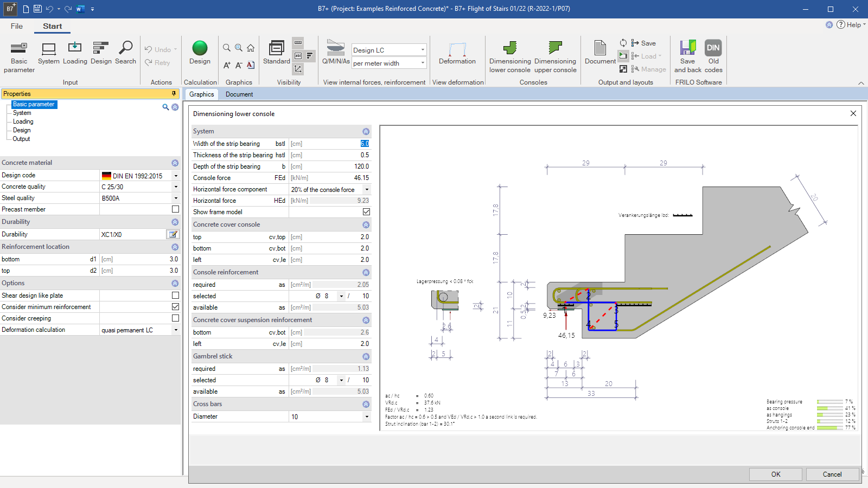Uncheck Show frame model checkbox
868x488 pixels.
click(x=367, y=212)
